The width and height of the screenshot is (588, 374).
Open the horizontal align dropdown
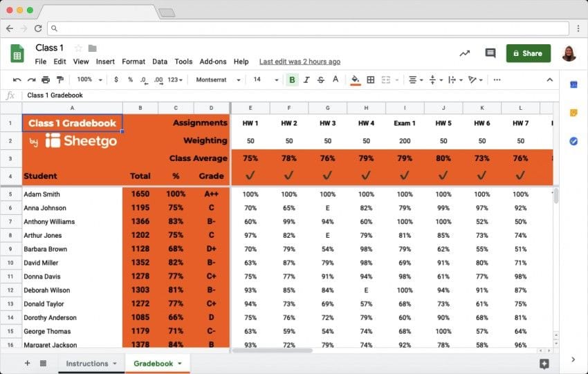416,80
